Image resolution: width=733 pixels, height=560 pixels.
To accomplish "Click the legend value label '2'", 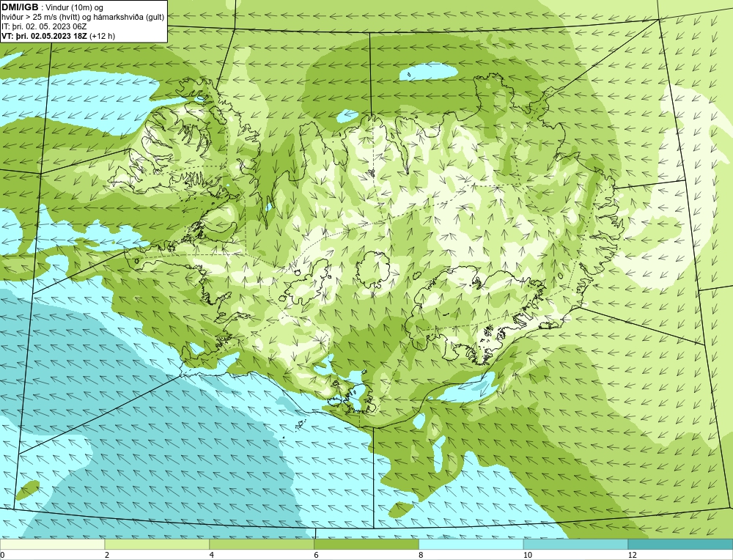I will 107,555.
